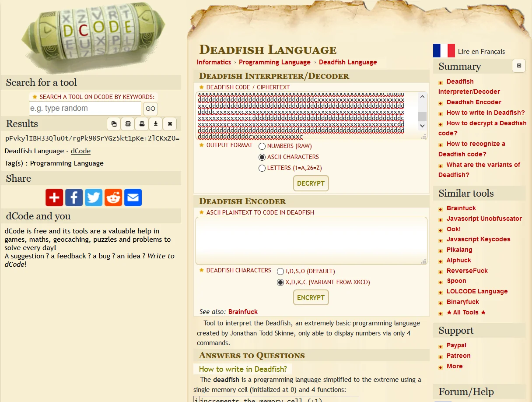
Task: Download the results
Action: (156, 124)
